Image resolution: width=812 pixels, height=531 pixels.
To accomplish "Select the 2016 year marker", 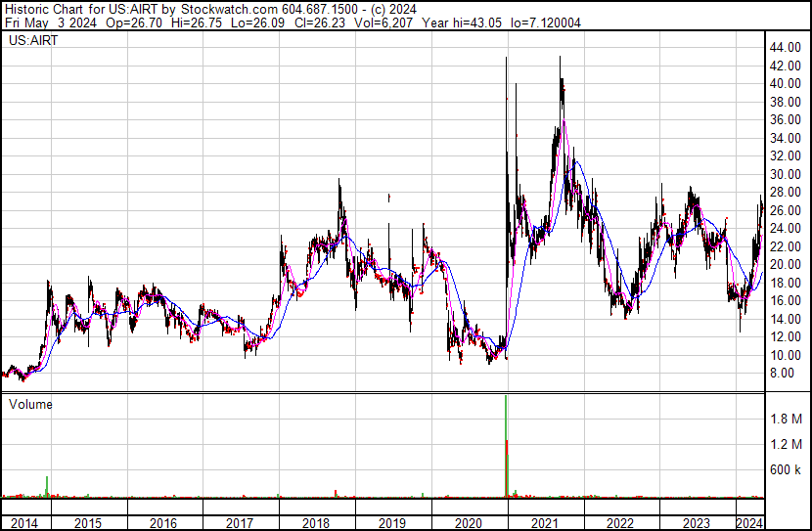I will [x=163, y=523].
